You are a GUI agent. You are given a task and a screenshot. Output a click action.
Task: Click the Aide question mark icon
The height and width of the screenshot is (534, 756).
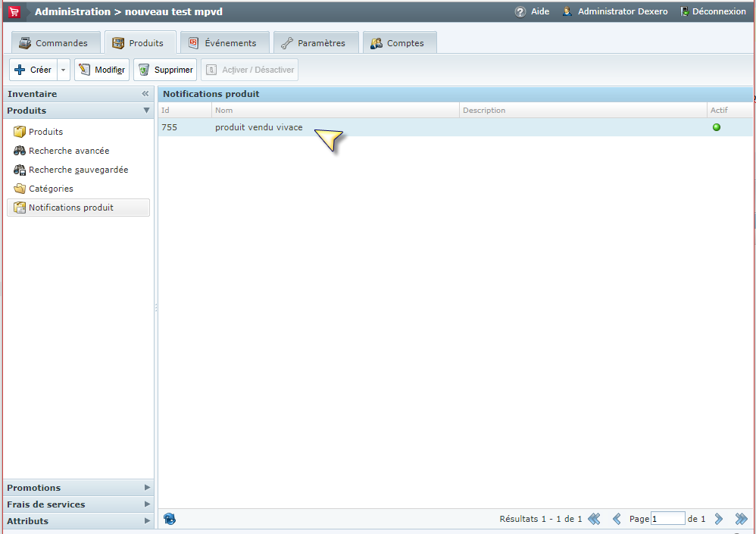(520, 11)
